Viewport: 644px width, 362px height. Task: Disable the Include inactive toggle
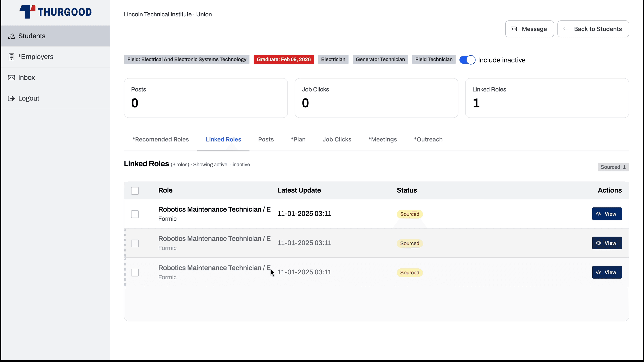coord(467,60)
